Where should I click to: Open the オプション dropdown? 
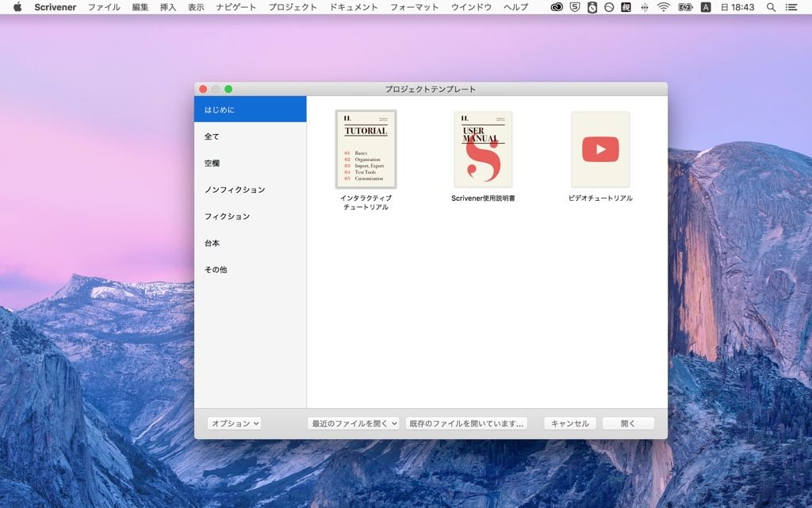tap(234, 424)
